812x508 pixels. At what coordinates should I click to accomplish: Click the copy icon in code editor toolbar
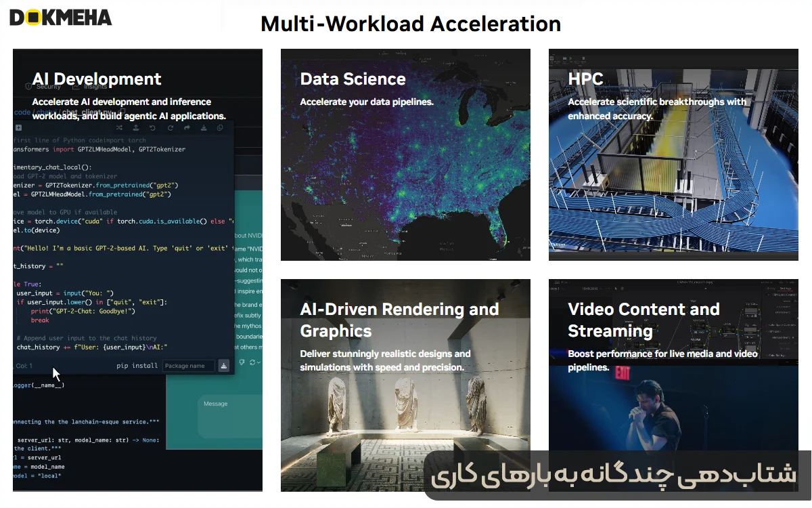220,127
